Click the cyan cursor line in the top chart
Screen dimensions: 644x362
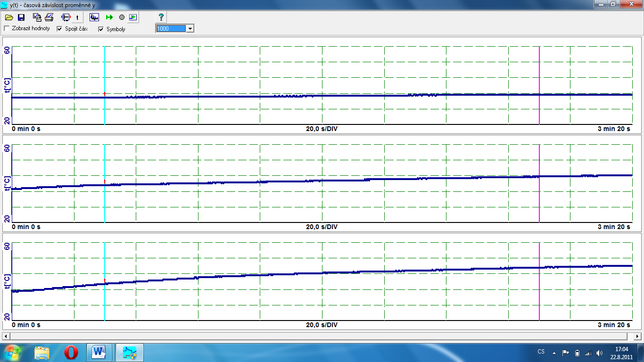105,85
